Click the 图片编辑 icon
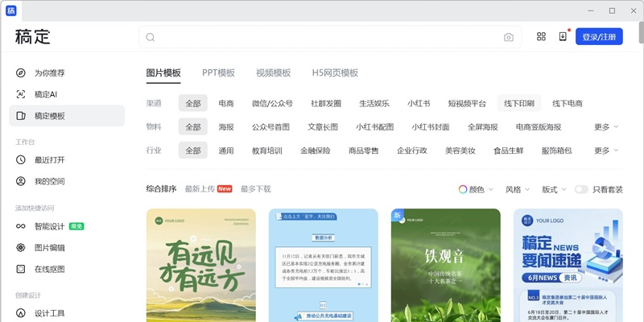 (21, 248)
